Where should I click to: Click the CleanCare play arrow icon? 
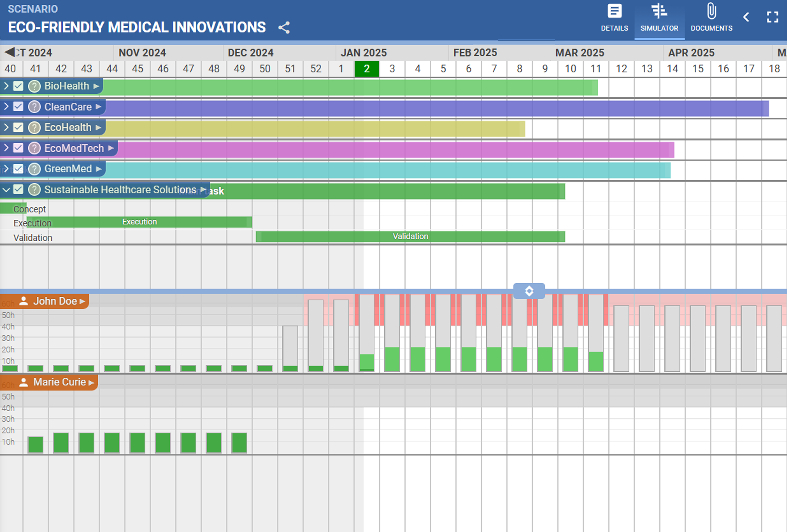pos(99,107)
